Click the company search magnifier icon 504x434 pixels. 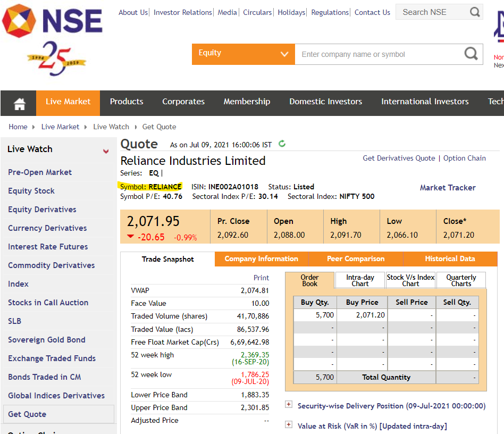(x=471, y=54)
